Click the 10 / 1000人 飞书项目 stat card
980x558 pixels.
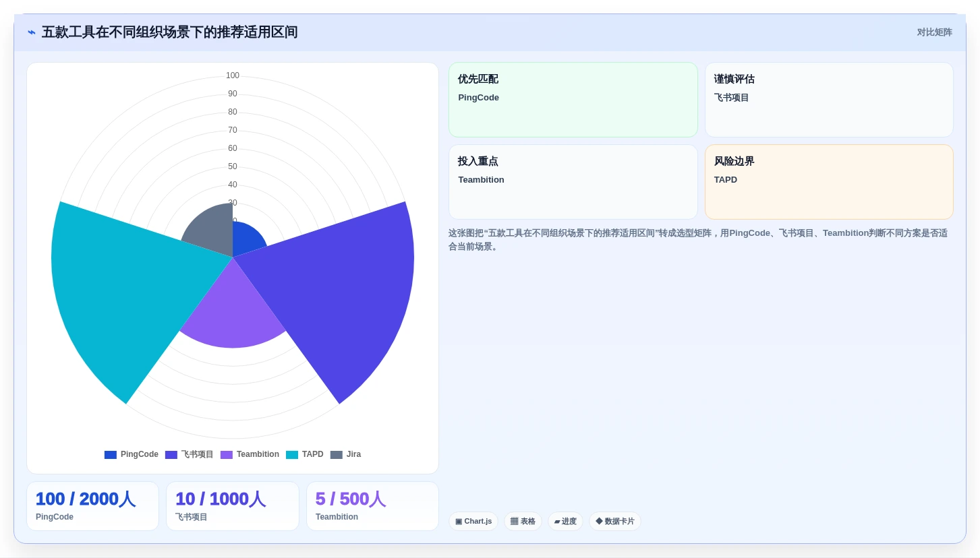click(233, 506)
